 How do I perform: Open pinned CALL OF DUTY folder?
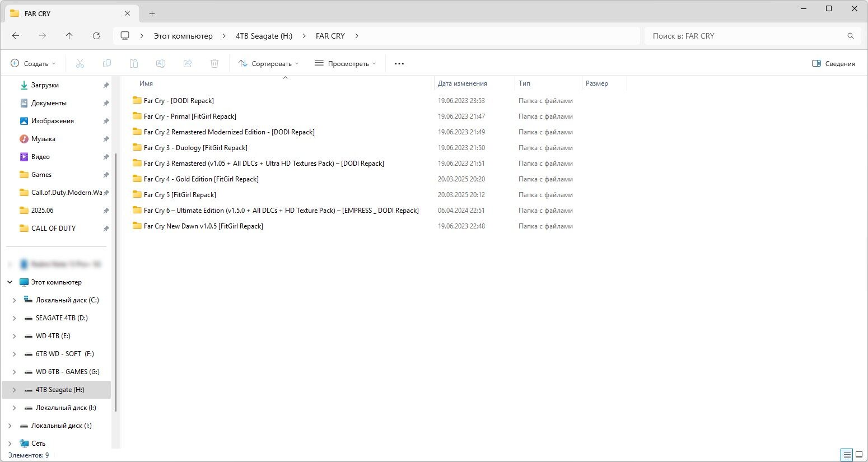(53, 228)
